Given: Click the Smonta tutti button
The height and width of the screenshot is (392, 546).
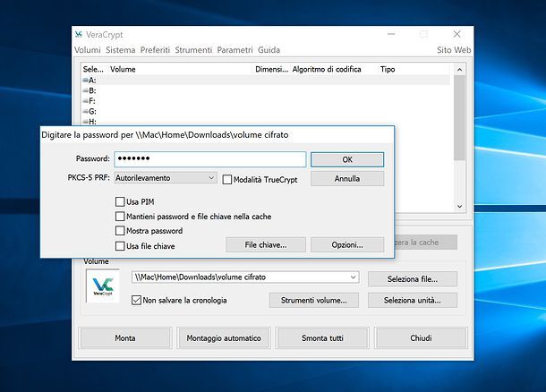Looking at the screenshot, I should 322,338.
